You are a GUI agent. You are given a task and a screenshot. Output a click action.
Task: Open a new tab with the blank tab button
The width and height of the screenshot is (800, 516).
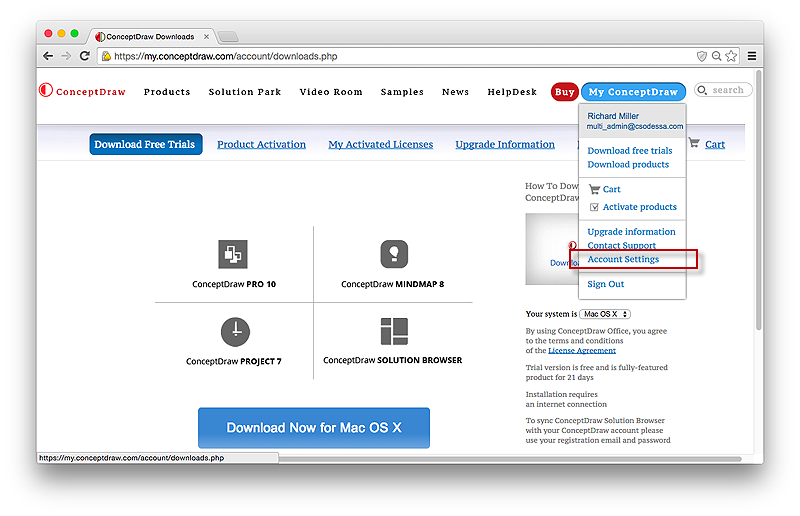[228, 37]
